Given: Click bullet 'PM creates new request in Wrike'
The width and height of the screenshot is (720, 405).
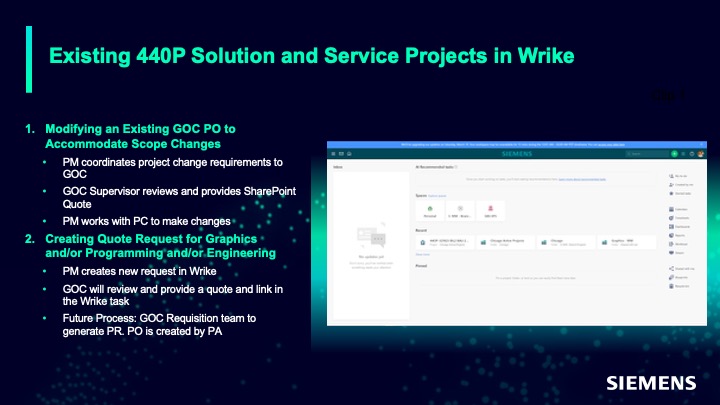Looking at the screenshot, I should (139, 271).
